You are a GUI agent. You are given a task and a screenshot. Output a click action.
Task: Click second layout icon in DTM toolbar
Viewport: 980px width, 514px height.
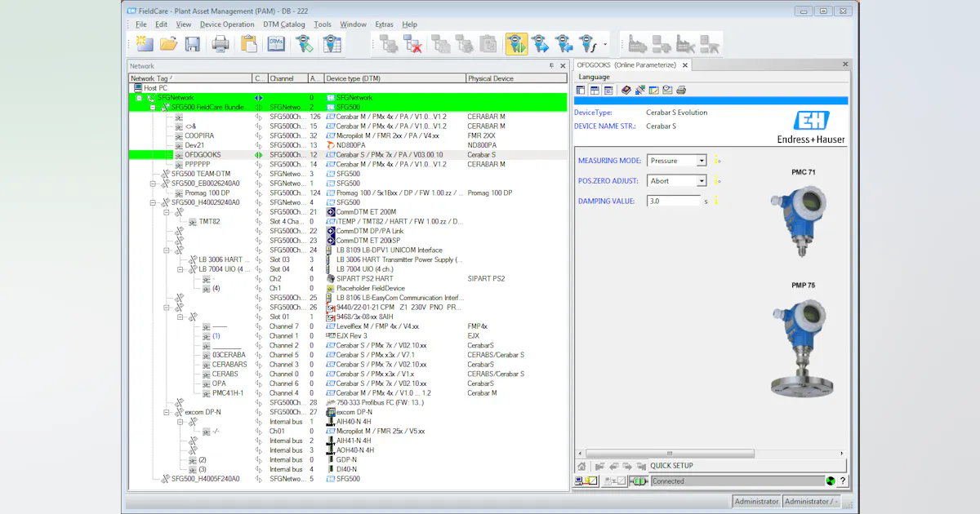tap(595, 90)
